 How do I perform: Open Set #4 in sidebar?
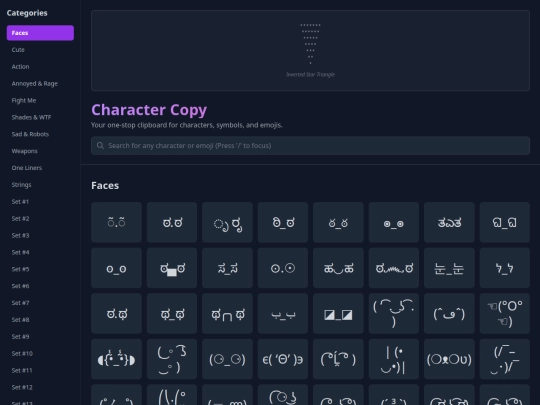(40, 252)
